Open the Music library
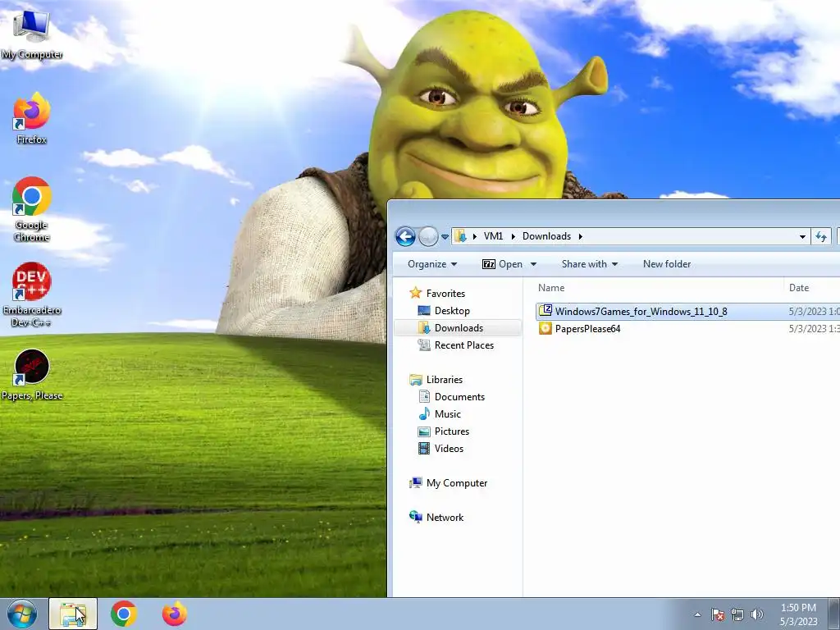Viewport: 840px width, 630px height. tap(440, 413)
